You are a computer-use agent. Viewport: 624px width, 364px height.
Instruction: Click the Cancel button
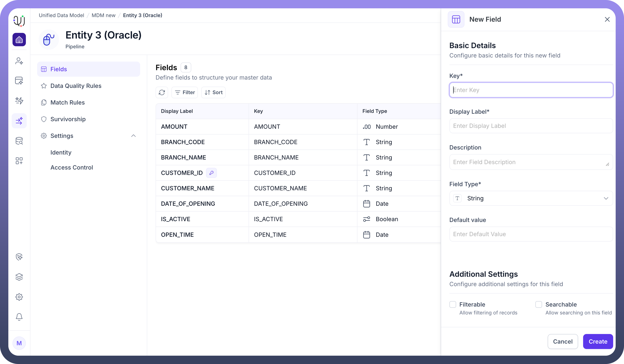pyautogui.click(x=563, y=342)
